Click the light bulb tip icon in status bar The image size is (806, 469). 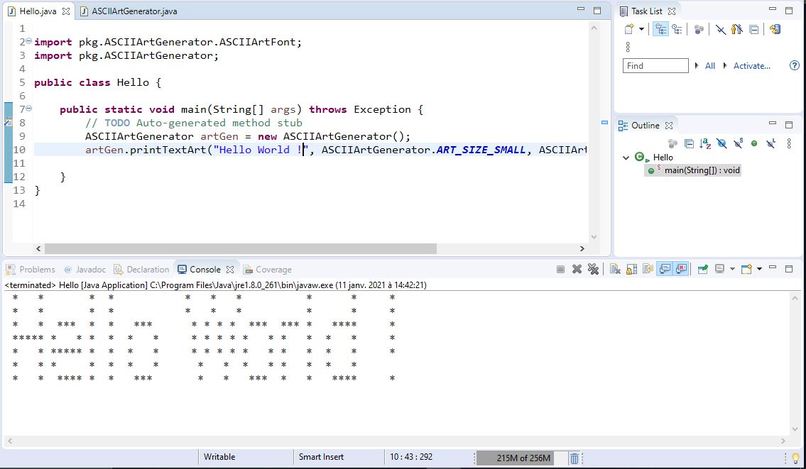click(x=796, y=458)
